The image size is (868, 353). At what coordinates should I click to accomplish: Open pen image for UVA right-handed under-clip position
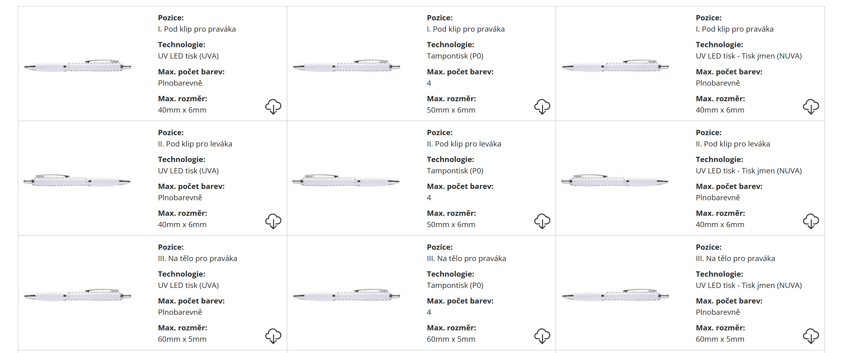(x=78, y=66)
